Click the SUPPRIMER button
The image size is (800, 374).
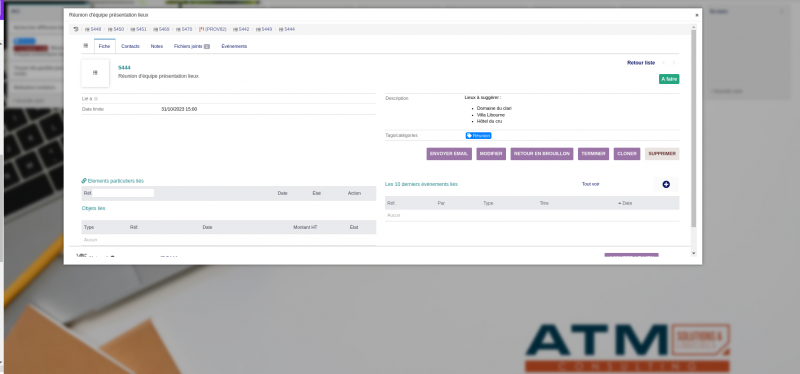tap(662, 154)
